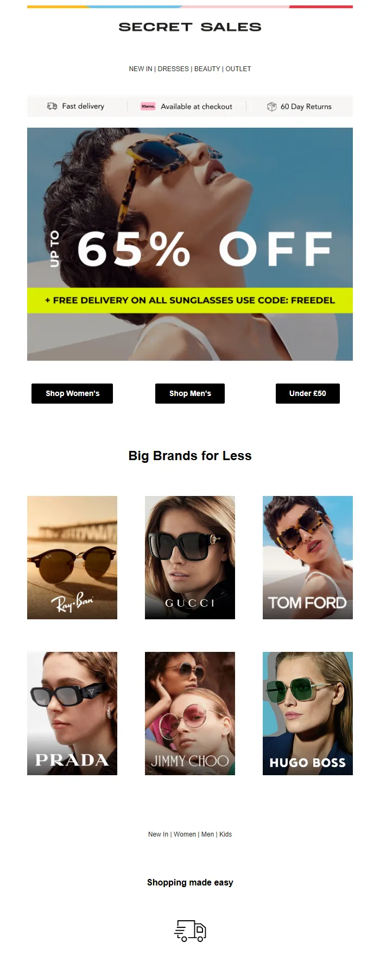Click the Fast delivery truck icon
This screenshot has height=980, width=380.
(52, 106)
